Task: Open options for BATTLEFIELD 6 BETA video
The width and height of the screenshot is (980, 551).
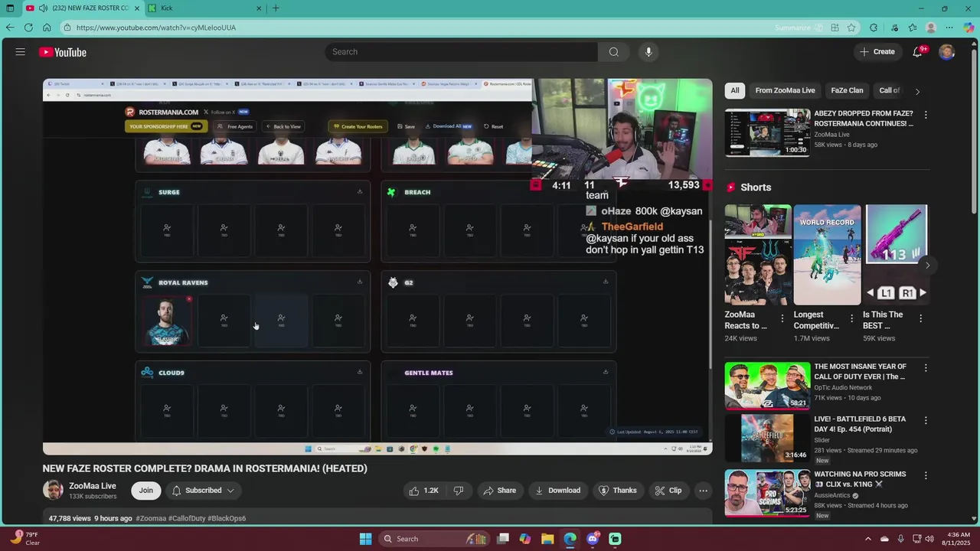Action: (926, 421)
